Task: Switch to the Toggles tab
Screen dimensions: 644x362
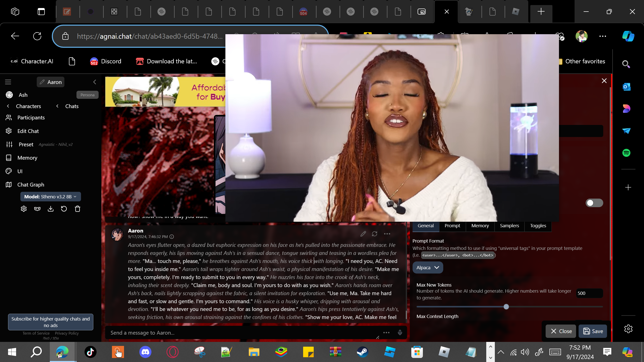Action: click(x=538, y=226)
